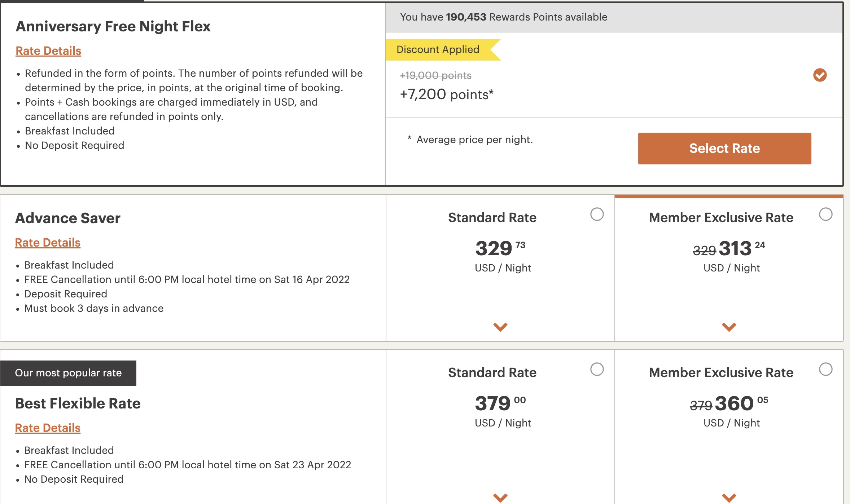Click the Discount Applied yellow banner

[x=438, y=49]
